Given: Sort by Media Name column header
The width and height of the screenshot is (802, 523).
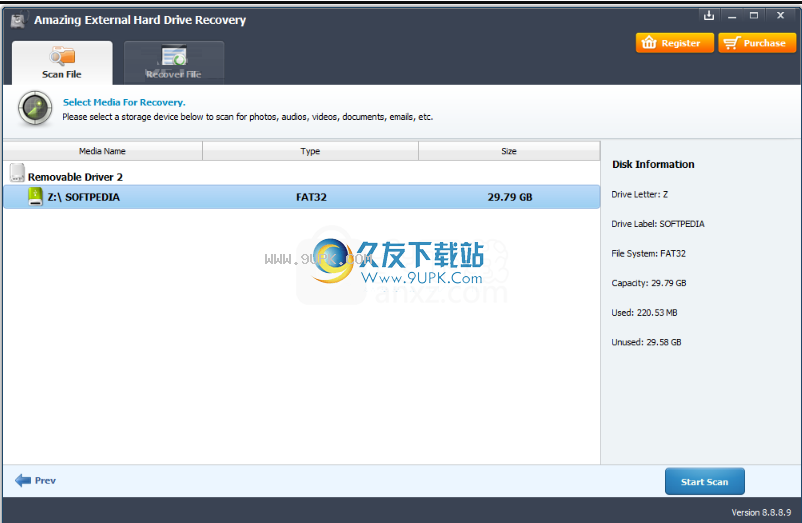Looking at the screenshot, I should click(x=102, y=151).
